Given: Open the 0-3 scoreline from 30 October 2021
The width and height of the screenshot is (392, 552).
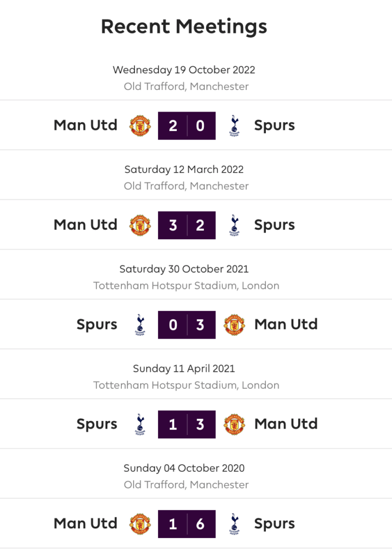Looking at the screenshot, I should tap(187, 325).
